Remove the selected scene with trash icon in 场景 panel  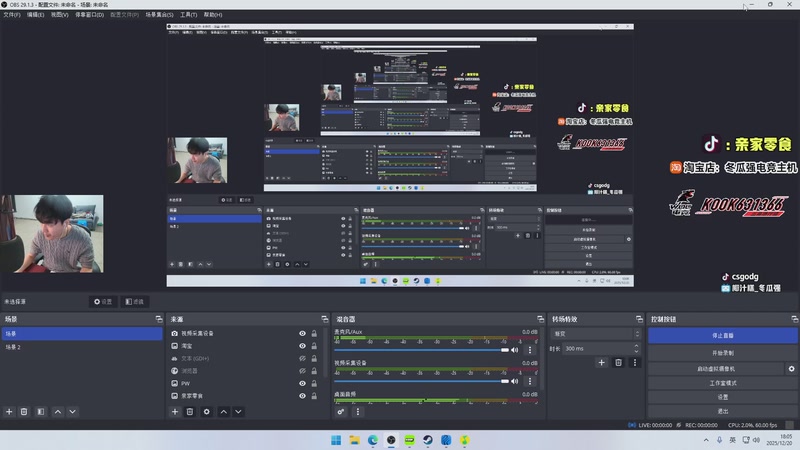tap(24, 412)
